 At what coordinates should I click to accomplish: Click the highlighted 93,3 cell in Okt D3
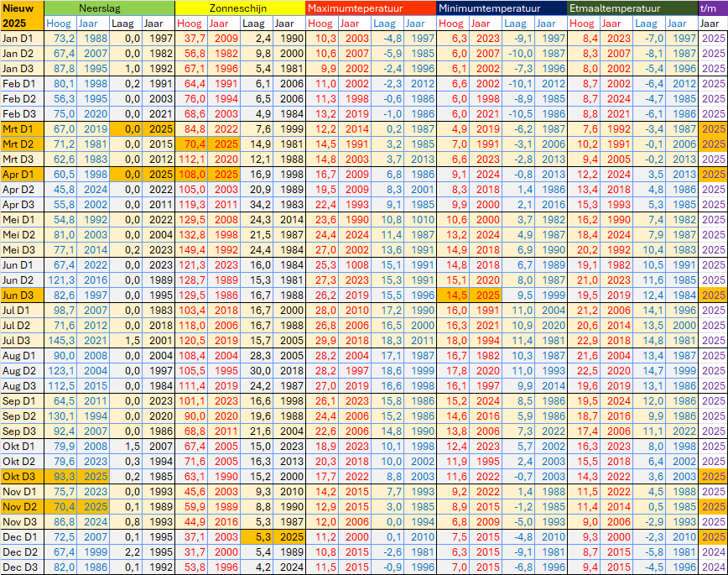60,477
